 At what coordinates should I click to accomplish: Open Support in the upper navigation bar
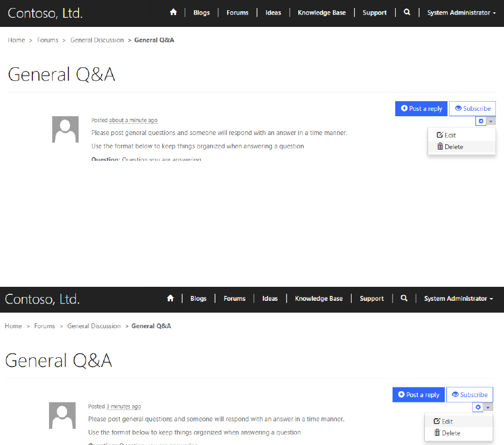point(374,13)
